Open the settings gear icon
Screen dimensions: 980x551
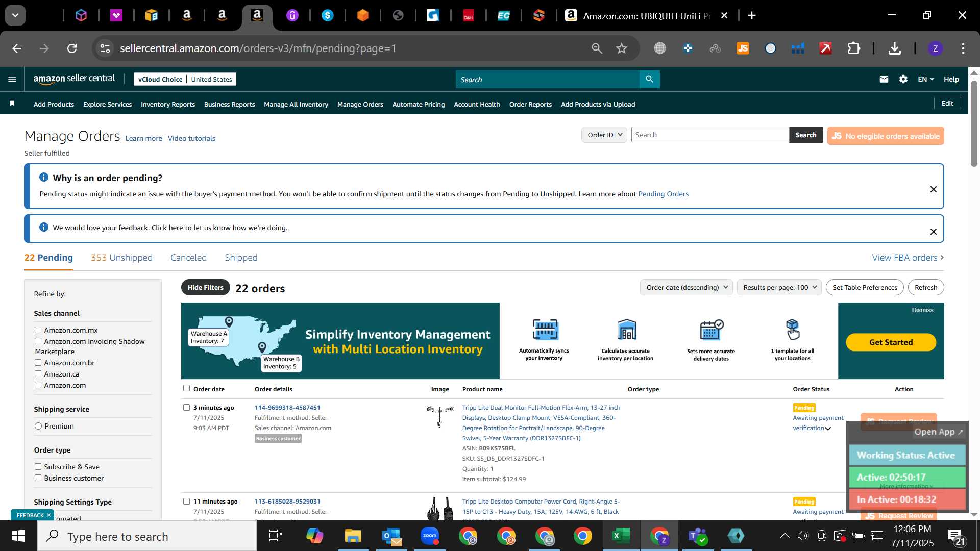pyautogui.click(x=903, y=79)
